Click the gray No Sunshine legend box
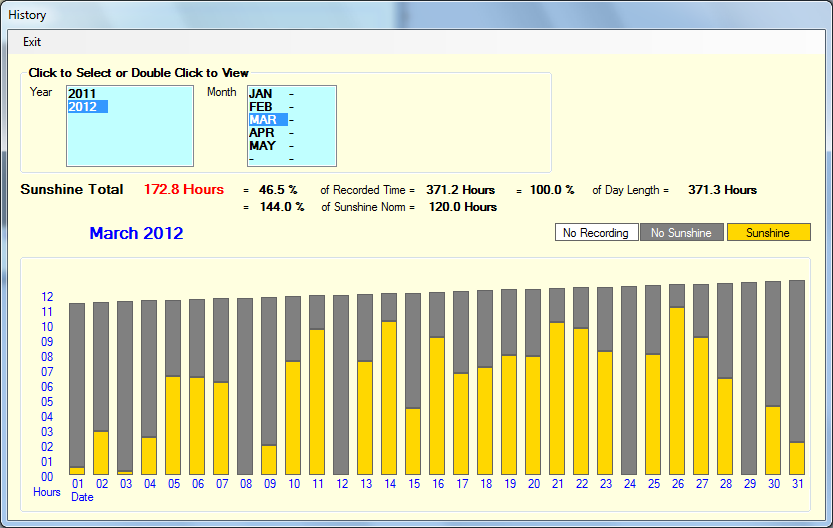The image size is (833, 528). tap(681, 233)
